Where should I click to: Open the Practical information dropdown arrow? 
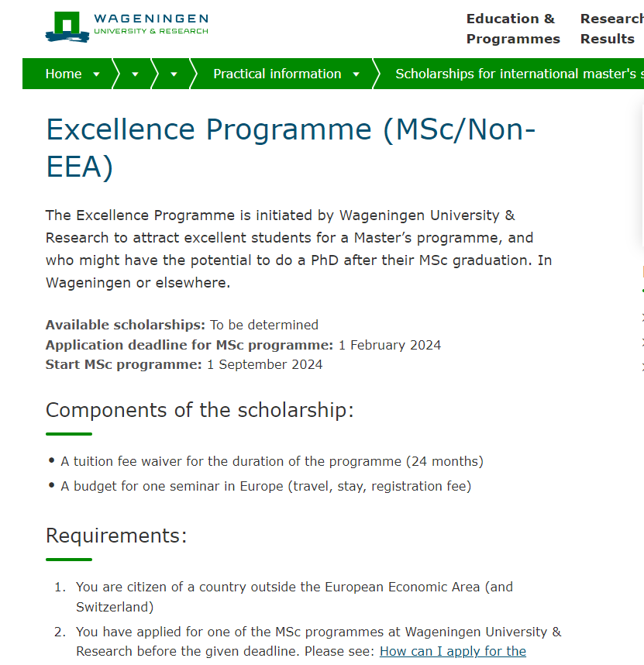(x=356, y=74)
